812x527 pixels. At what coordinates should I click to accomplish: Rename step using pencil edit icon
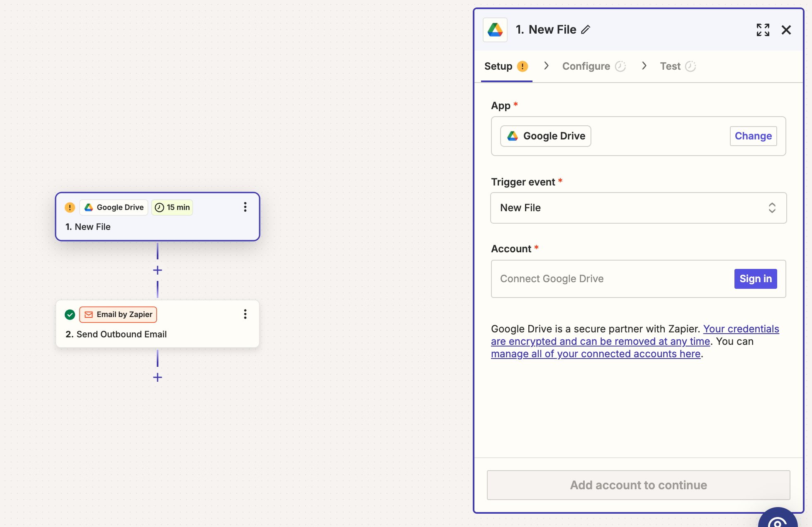(x=586, y=29)
